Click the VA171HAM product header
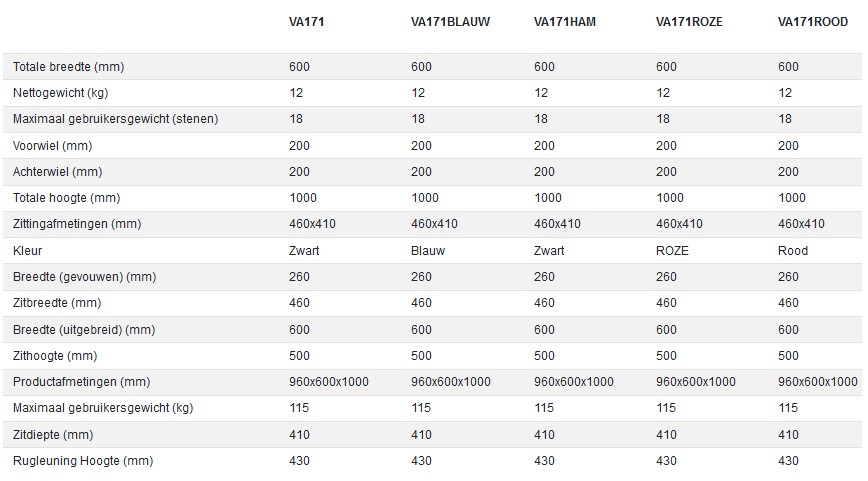 click(565, 22)
